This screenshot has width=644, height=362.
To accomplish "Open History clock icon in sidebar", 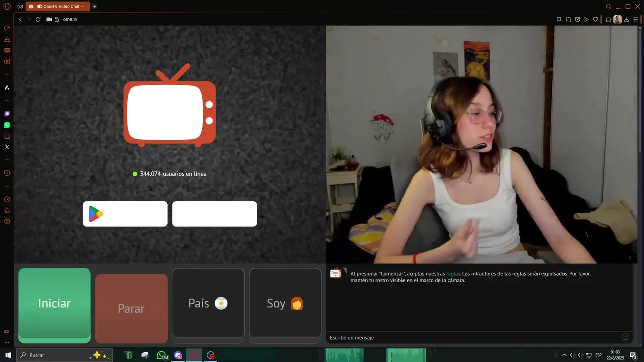I will pos(7,199).
